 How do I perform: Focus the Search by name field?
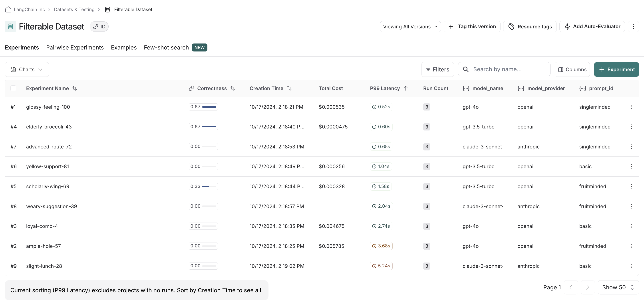coord(507,69)
